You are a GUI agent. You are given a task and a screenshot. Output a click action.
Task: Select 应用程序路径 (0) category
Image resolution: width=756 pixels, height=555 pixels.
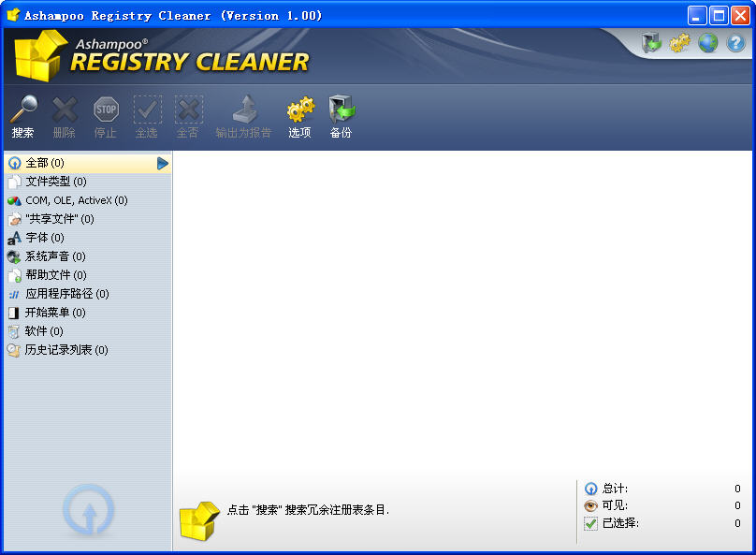point(66,294)
